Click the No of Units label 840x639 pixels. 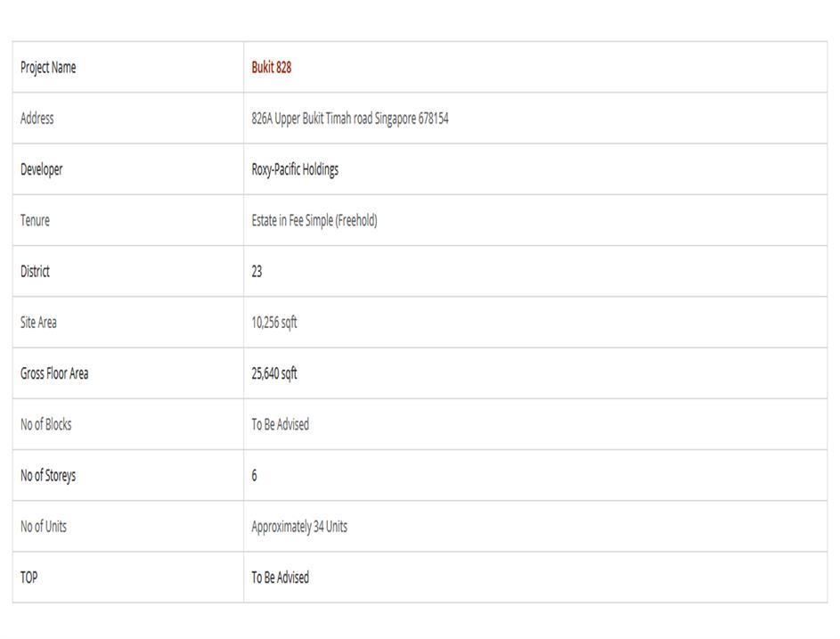click(44, 527)
